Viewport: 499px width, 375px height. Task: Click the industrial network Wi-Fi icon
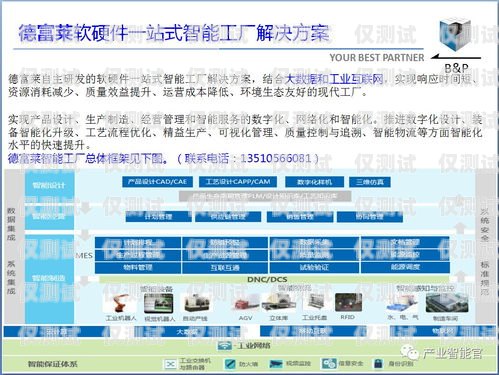point(225,346)
